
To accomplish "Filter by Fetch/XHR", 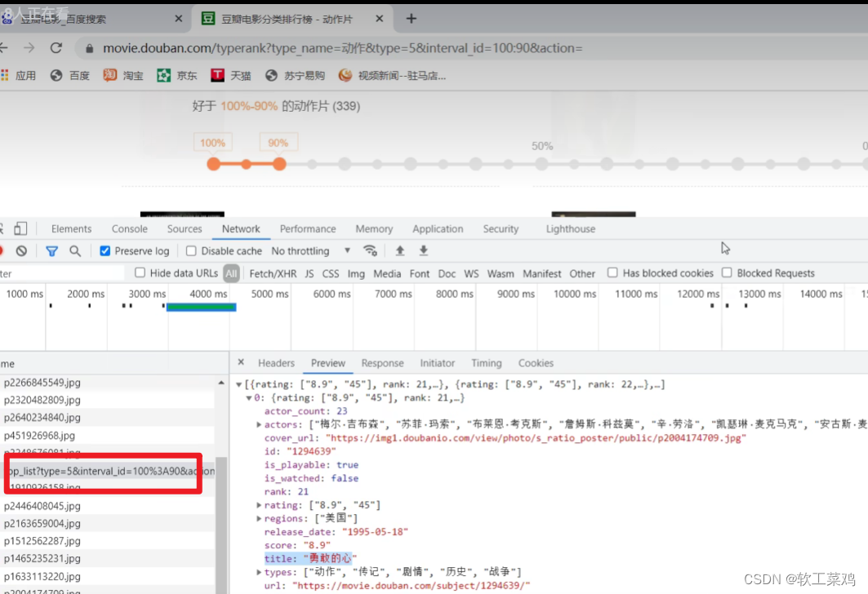I will [273, 274].
